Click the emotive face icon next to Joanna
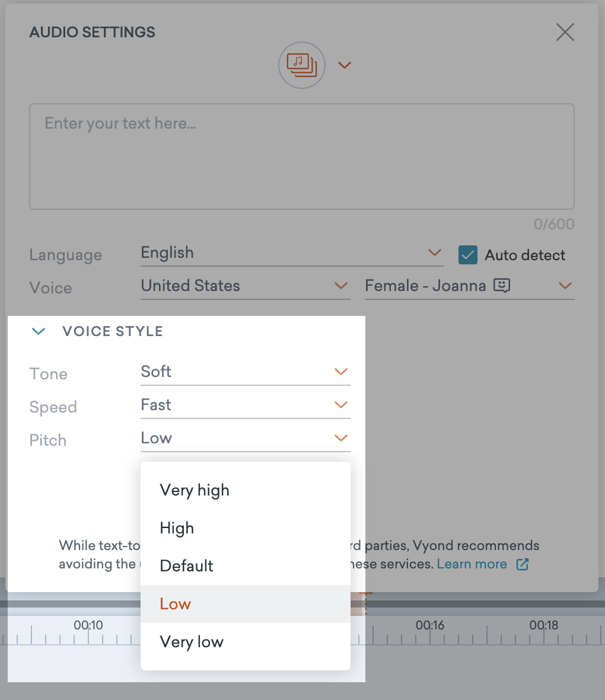 [x=502, y=286]
